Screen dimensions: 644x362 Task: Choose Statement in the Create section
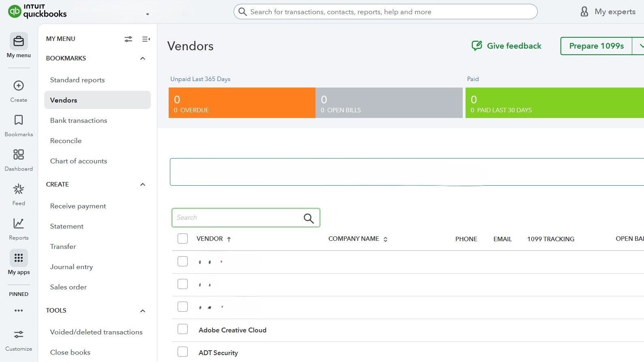tap(67, 226)
